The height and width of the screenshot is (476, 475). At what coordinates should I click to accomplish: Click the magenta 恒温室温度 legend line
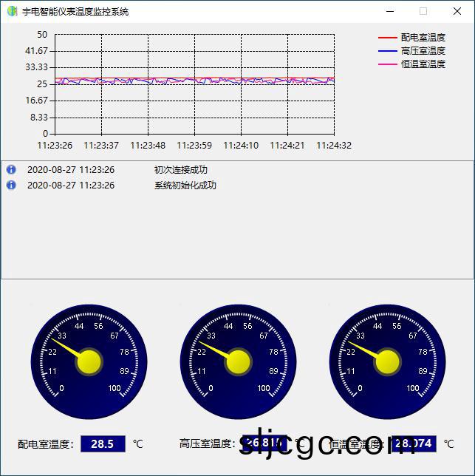pos(387,64)
